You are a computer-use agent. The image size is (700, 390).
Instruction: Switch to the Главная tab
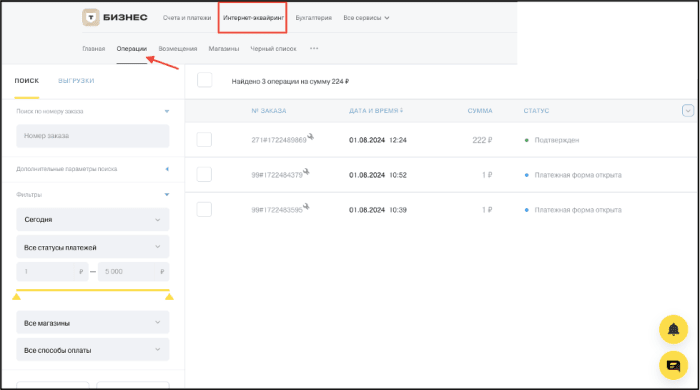coord(94,49)
